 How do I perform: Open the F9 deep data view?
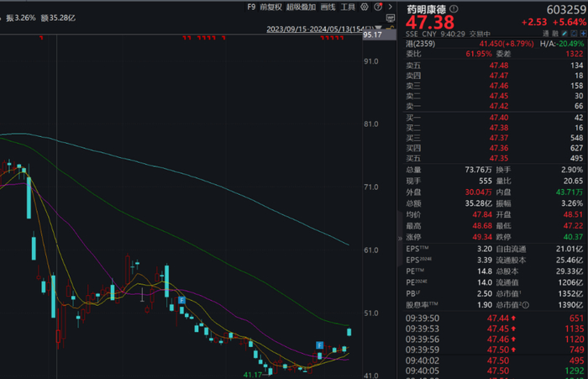pyautogui.click(x=251, y=7)
